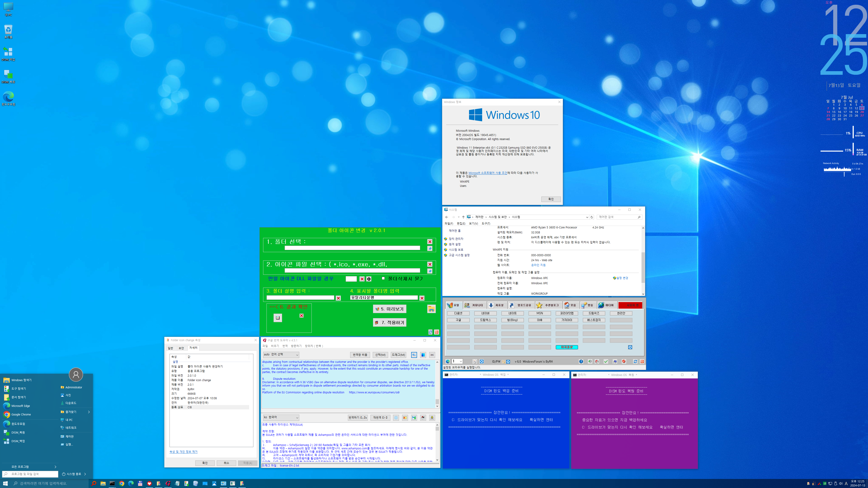The height and width of the screenshot is (488, 868).
Task: Click the 네이버 button in the launcher
Action: click(485, 313)
